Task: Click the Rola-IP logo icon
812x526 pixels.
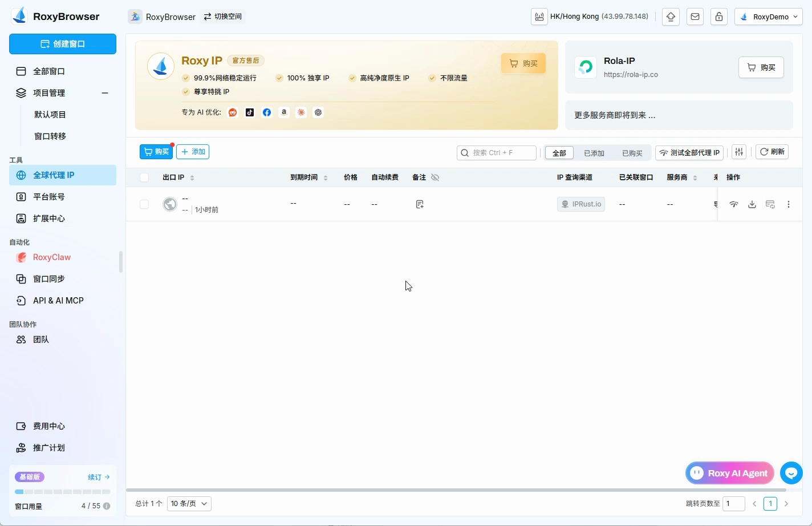Action: 586,67
